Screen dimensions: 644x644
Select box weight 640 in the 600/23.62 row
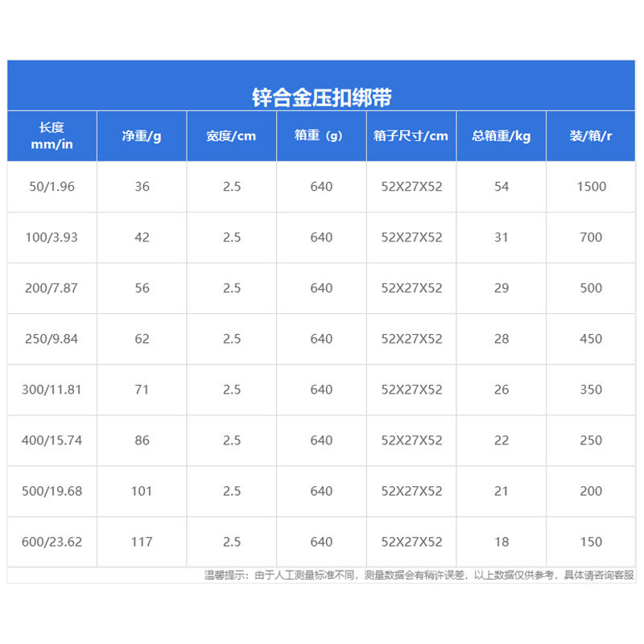pyautogui.click(x=321, y=542)
